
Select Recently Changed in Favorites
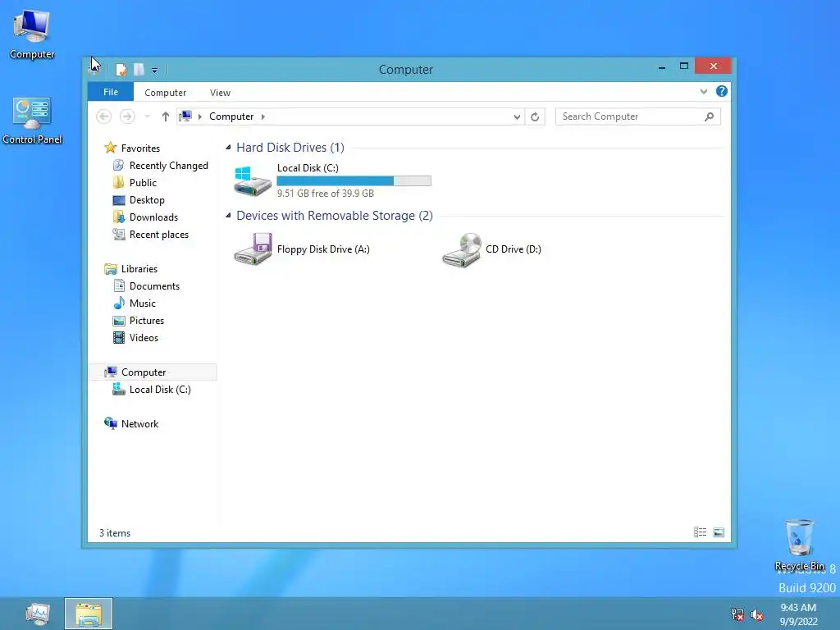(168, 166)
